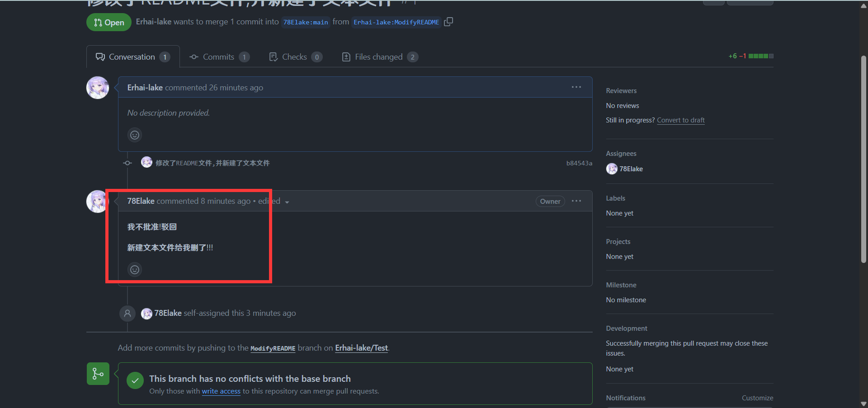Click the Convert to draft link

(680, 120)
